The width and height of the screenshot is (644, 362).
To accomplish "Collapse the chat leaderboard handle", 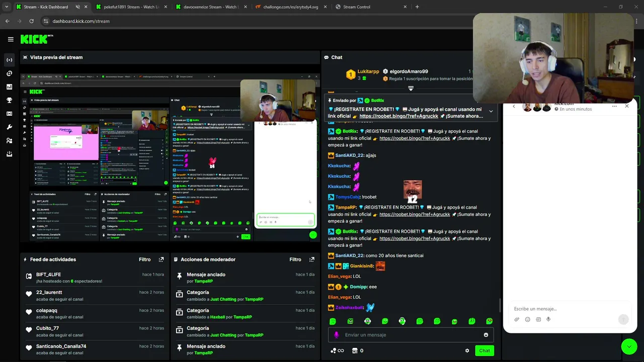I will [x=411, y=88].
